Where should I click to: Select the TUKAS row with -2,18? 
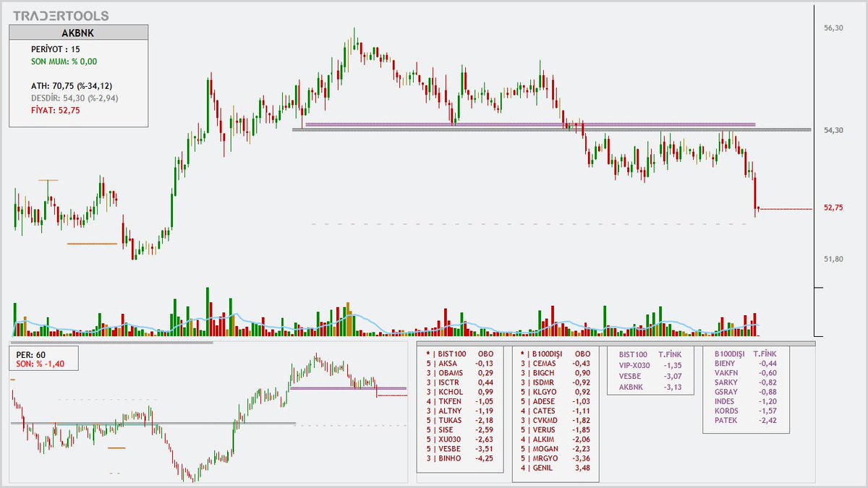[460, 419]
